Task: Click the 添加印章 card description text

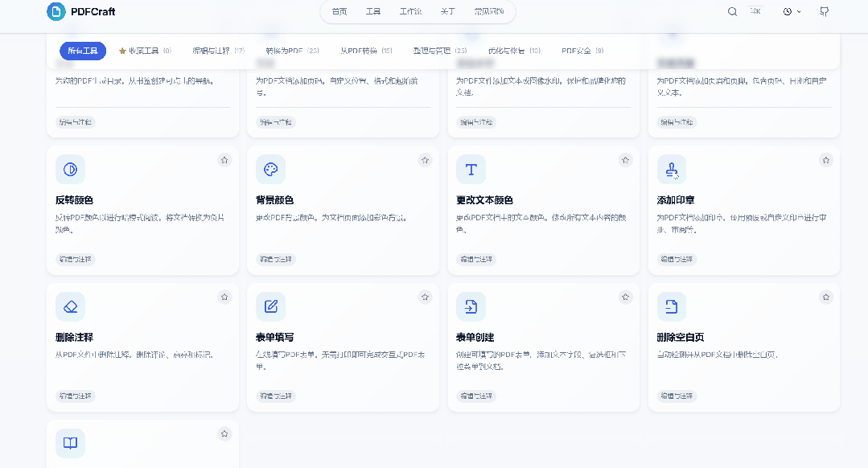Action: pos(742,224)
